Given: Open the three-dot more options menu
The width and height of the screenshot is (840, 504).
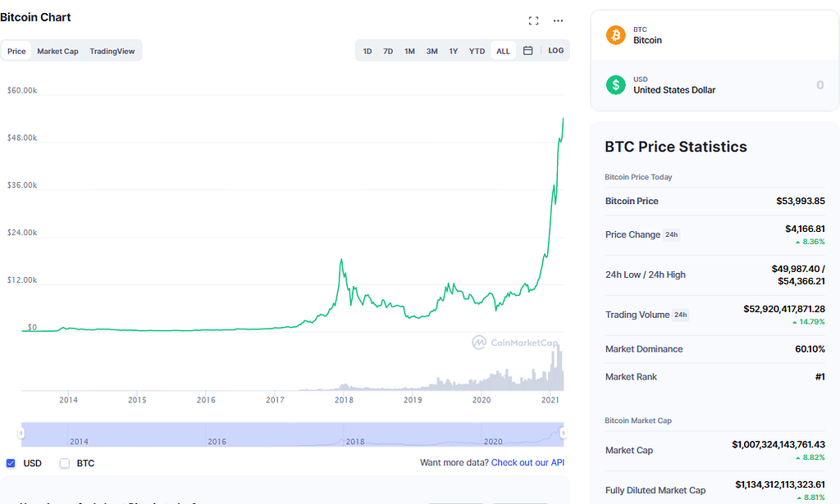Looking at the screenshot, I should click(559, 20).
